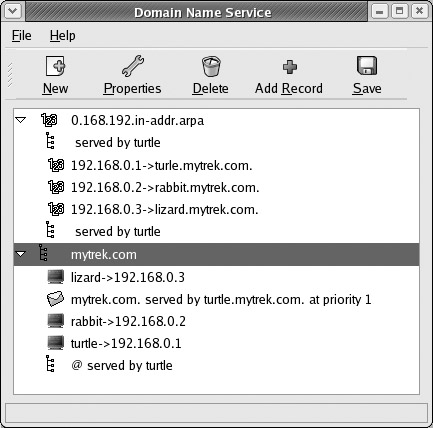Select the '@ served by turtle' record
Screen dimensions: 433x428
pyautogui.click(x=122, y=365)
